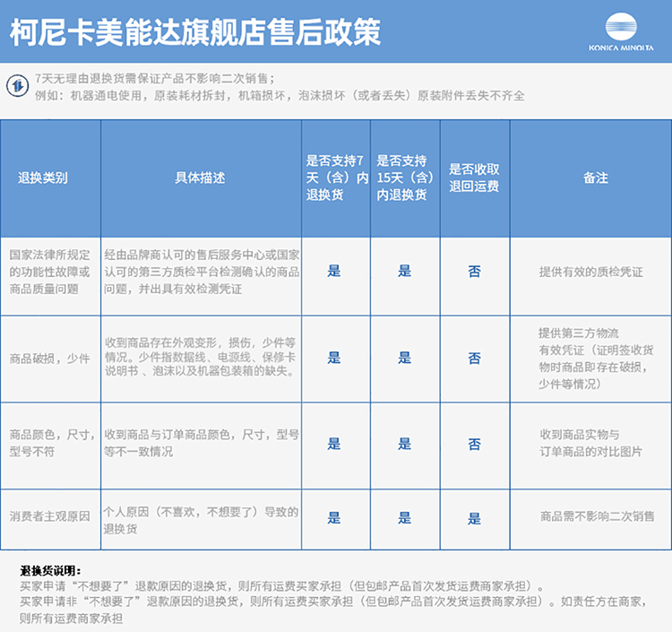Select the 备注 column header
This screenshot has height=632, width=672.
(596, 177)
